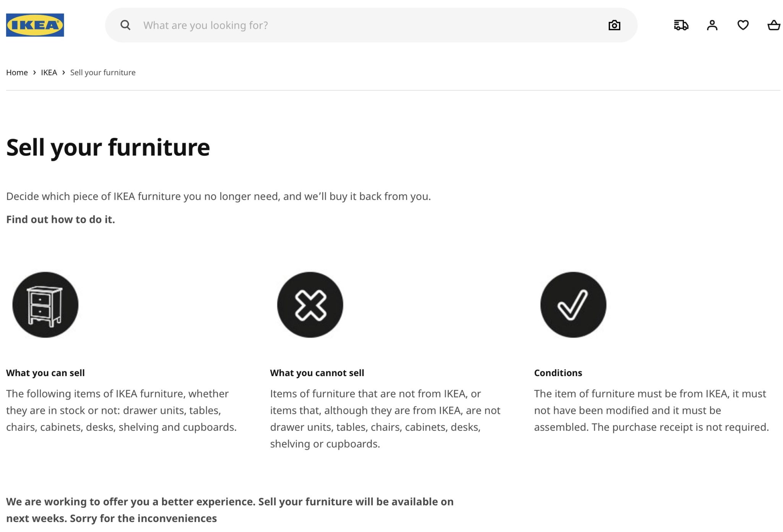
Task: Go to Home breadcrumb link
Action: (17, 73)
